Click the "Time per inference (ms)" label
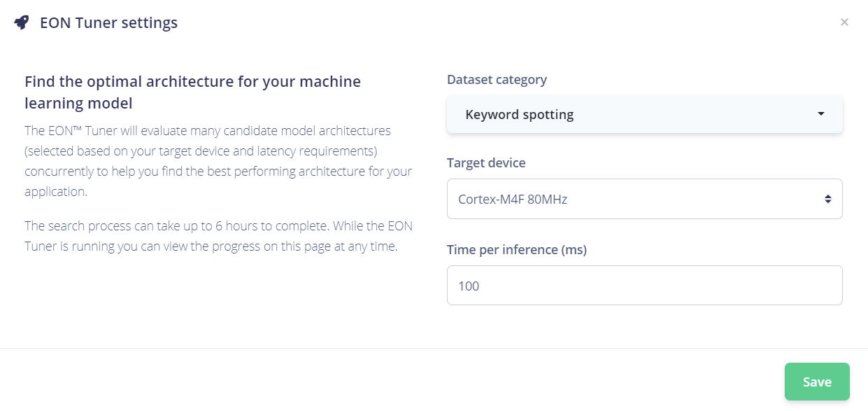This screenshot has width=868, height=411. point(516,249)
